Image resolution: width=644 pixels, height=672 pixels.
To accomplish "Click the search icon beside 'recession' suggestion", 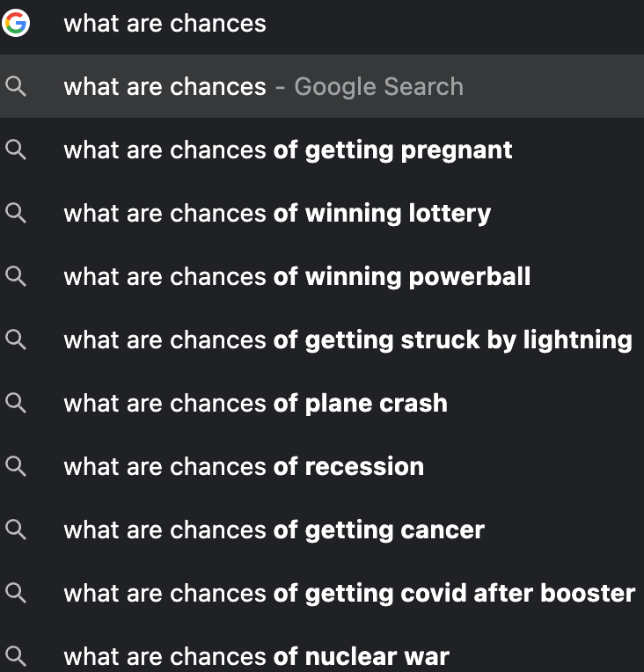I will 16,466.
